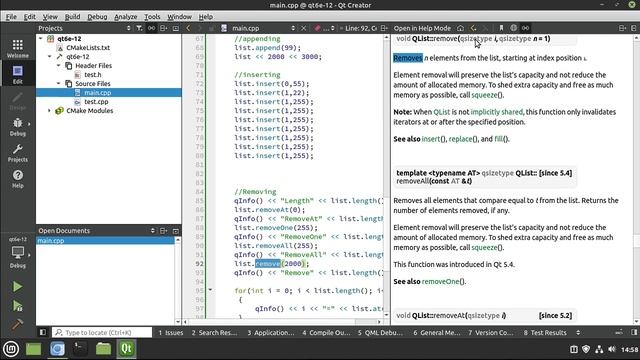Image resolution: width=640 pixels, height=360 pixels.
Task: Start debugging with the bug-play button
Action: 17,306
